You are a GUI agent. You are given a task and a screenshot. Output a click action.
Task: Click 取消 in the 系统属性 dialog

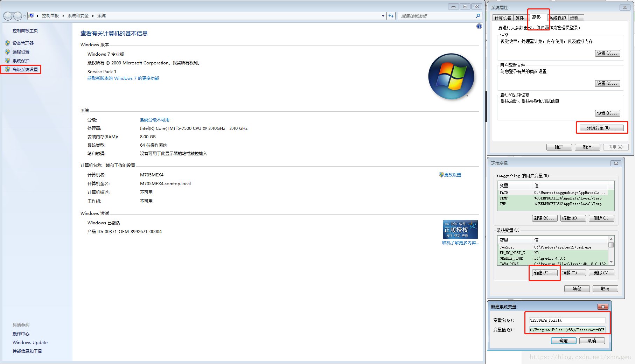pyautogui.click(x=587, y=147)
